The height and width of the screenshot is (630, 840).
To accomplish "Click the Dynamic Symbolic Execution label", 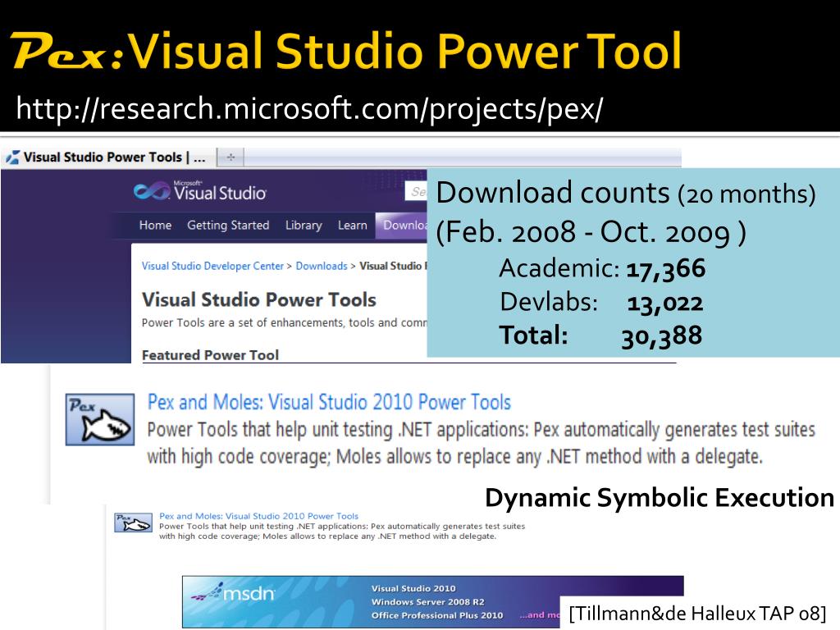I will pos(660,497).
